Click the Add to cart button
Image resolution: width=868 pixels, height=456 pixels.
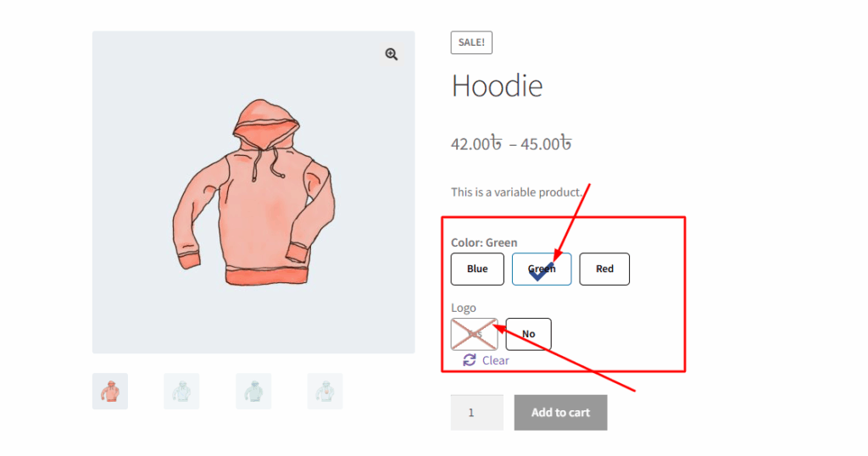point(561,412)
